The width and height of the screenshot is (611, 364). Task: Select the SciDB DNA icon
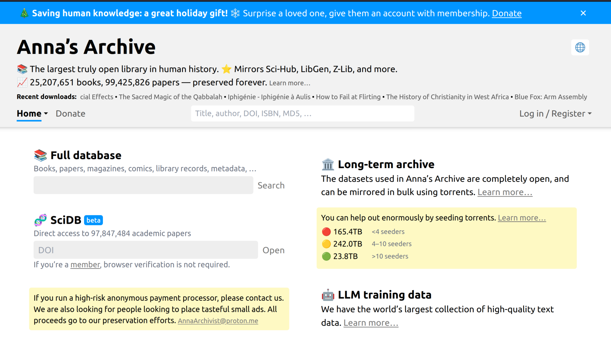[x=41, y=220]
